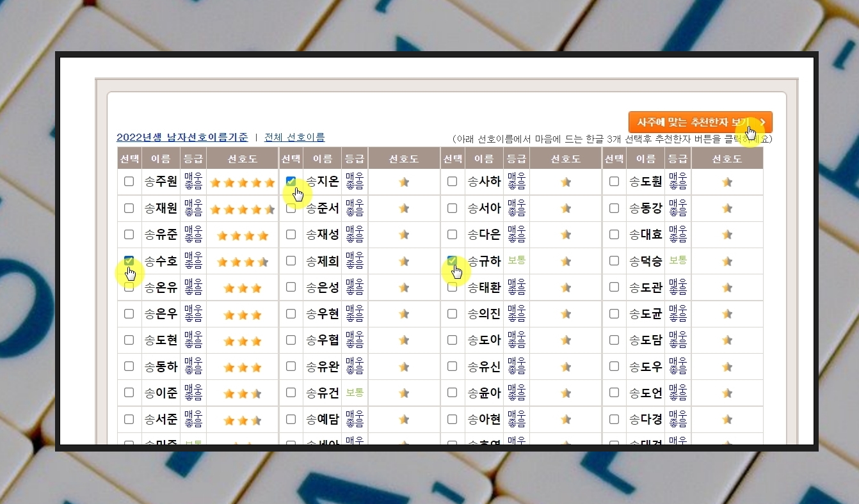Uncheck the 송지온 checkbox
The image size is (859, 504).
point(291,182)
